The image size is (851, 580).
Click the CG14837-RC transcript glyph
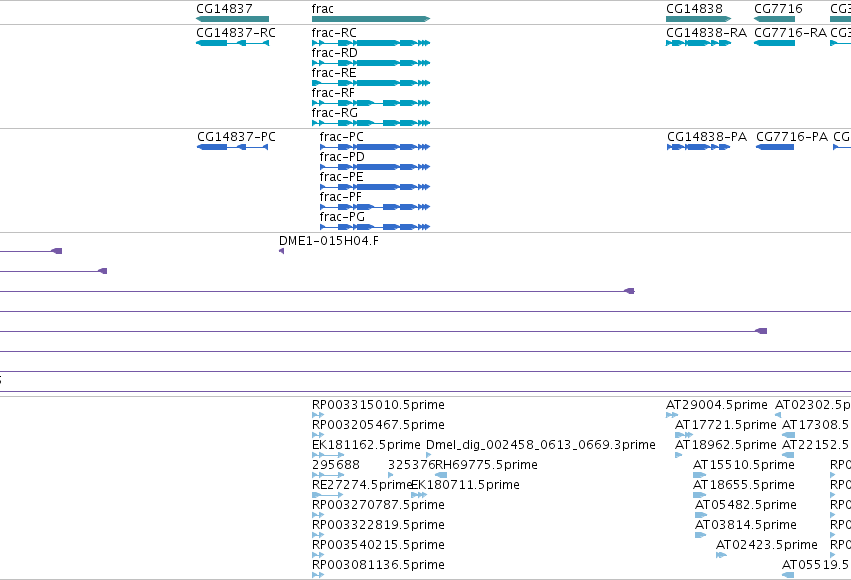pyautogui.click(x=232, y=43)
